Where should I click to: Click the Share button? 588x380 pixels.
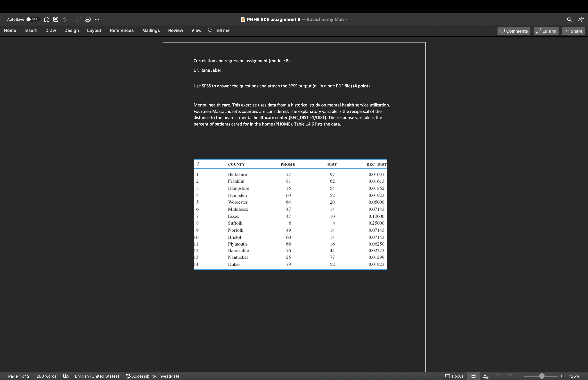pyautogui.click(x=573, y=31)
